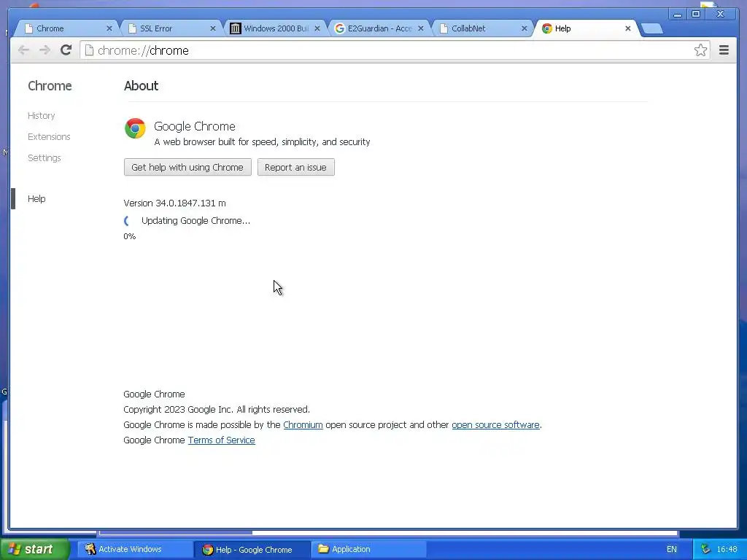Open the Terms of Service link
The width and height of the screenshot is (747, 560).
click(222, 440)
